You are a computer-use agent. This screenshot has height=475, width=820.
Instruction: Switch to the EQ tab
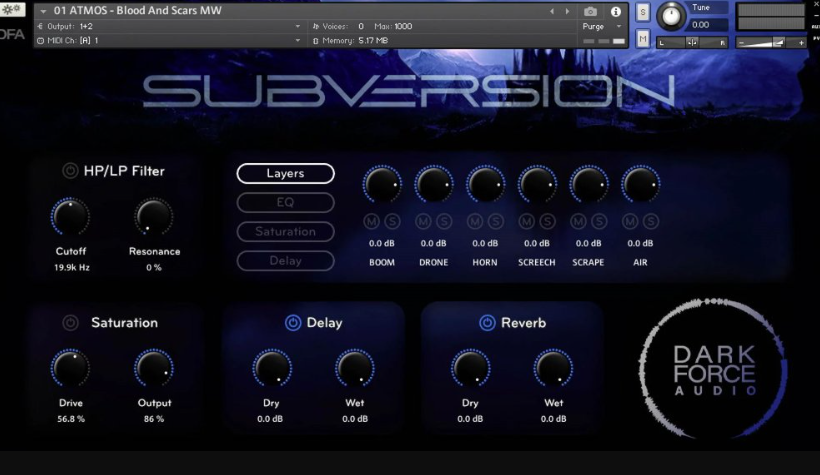tap(286, 202)
